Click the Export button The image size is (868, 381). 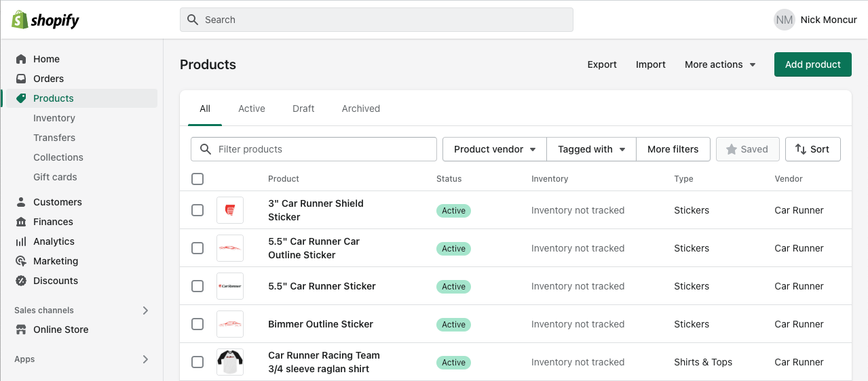pyautogui.click(x=602, y=64)
